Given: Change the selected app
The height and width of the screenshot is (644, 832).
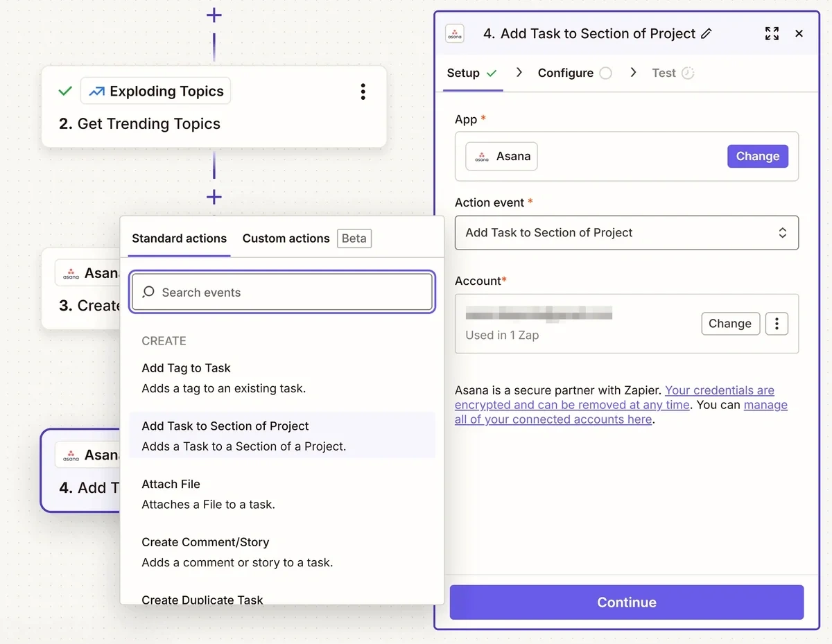Looking at the screenshot, I should click(x=758, y=156).
